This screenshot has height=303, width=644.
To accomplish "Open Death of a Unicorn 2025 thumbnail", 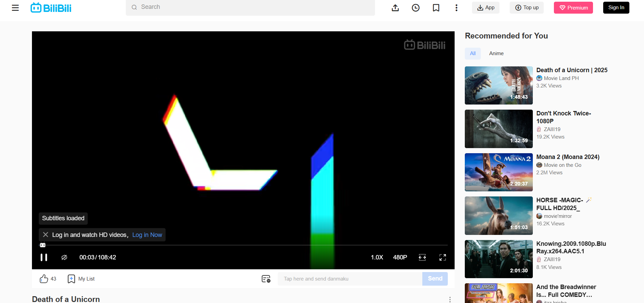I will pos(499,85).
